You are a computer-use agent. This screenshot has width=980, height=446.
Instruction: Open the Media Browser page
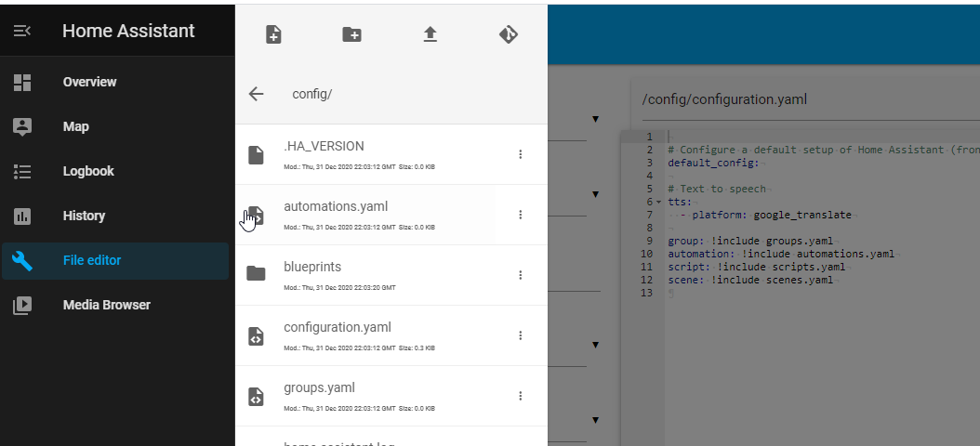click(115, 305)
